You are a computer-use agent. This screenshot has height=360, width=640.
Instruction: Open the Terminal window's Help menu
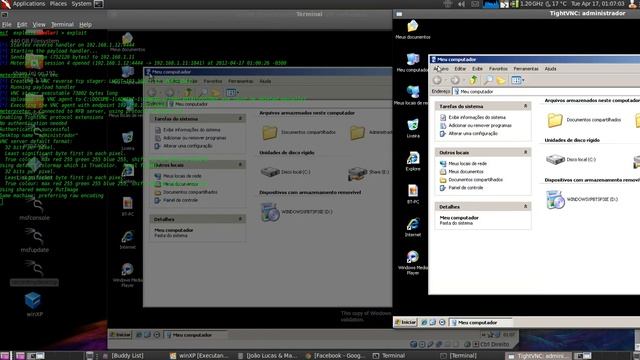(85, 24)
